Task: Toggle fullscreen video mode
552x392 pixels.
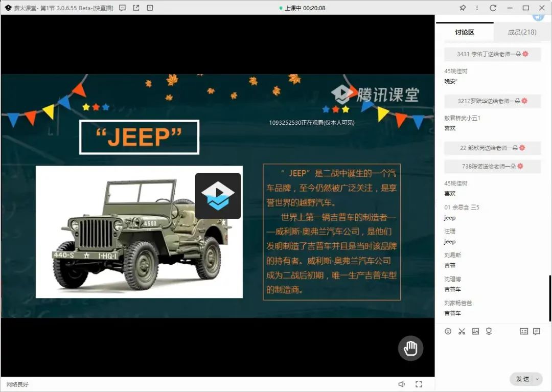Action: click(x=419, y=384)
